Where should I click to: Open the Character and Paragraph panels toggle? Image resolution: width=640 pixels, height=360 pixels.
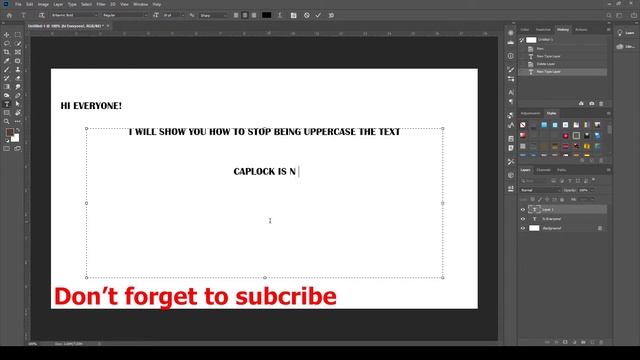293,16
